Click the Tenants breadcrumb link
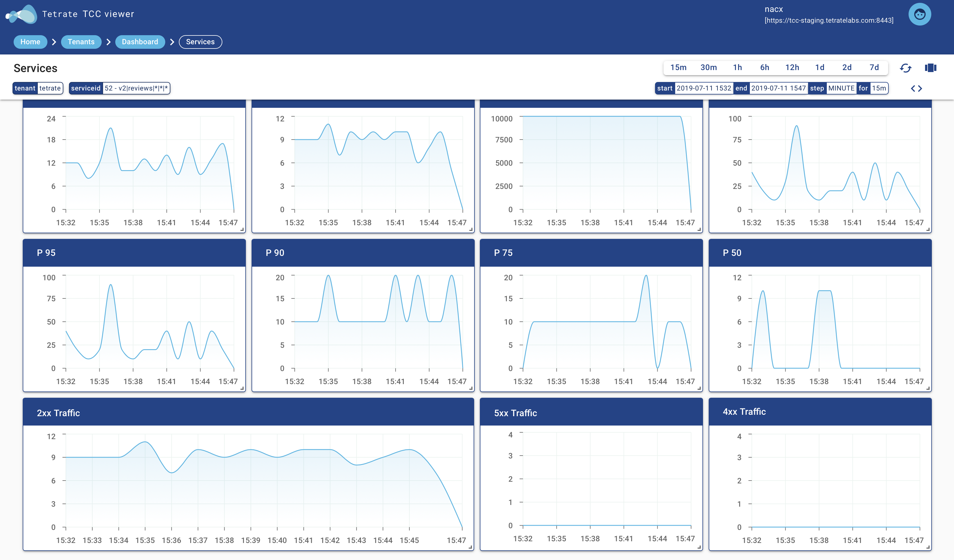954x560 pixels. (81, 42)
